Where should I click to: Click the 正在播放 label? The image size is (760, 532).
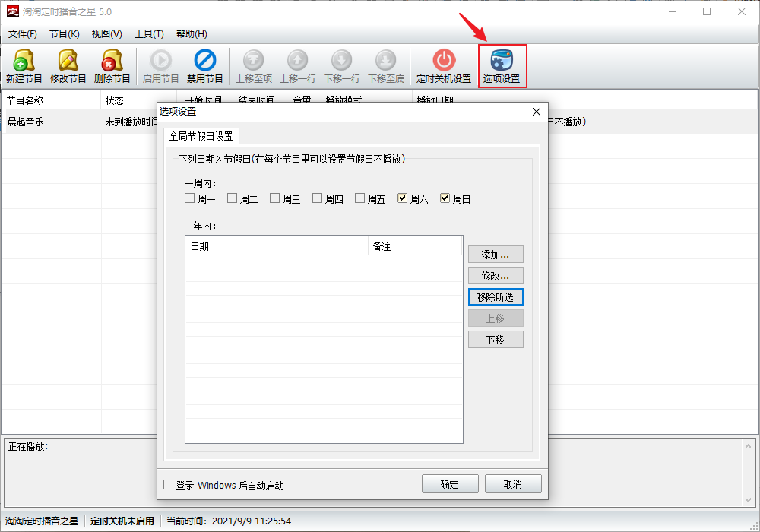28,446
